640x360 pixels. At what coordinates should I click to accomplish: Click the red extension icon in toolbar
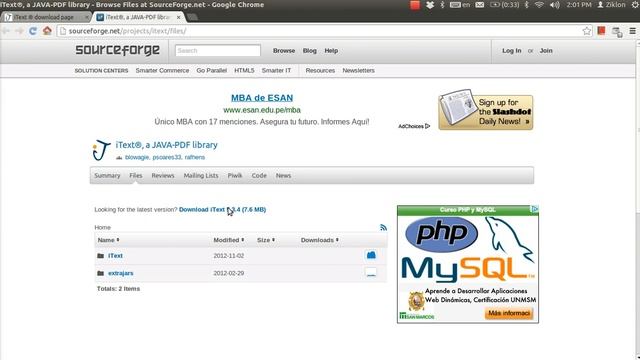pyautogui.click(x=601, y=31)
